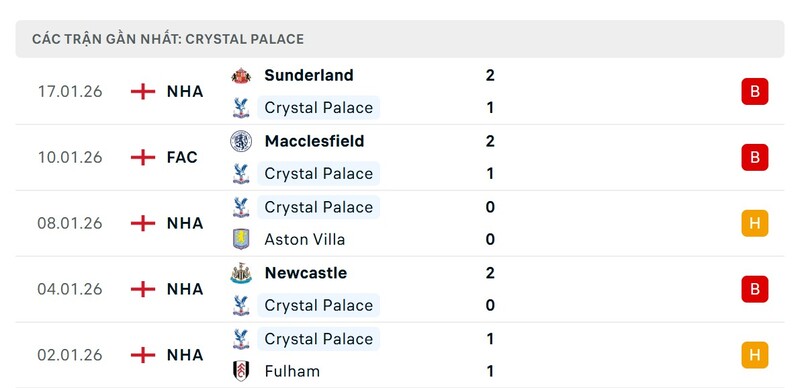Click the Newcastle club crest
Image resolution: width=800 pixels, height=388 pixels.
(241, 273)
